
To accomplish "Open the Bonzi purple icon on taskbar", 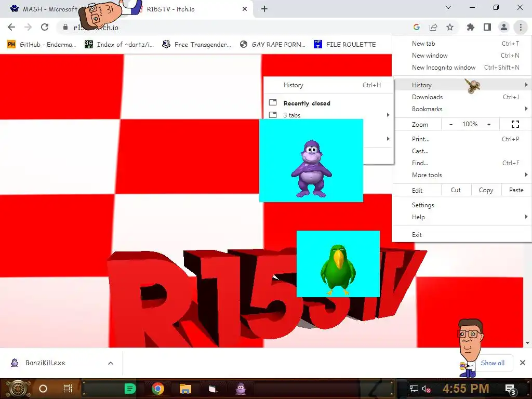I will coord(241,389).
